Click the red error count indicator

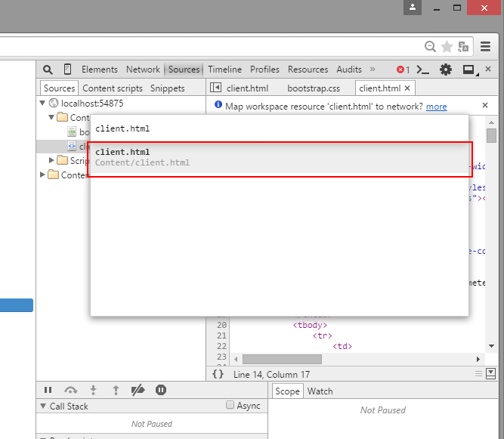point(403,70)
